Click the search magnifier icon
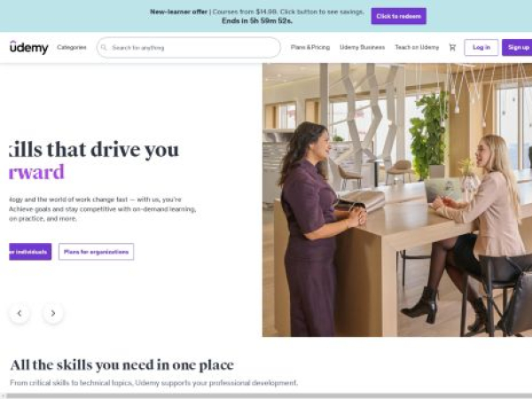The height and width of the screenshot is (399, 532). tap(104, 48)
